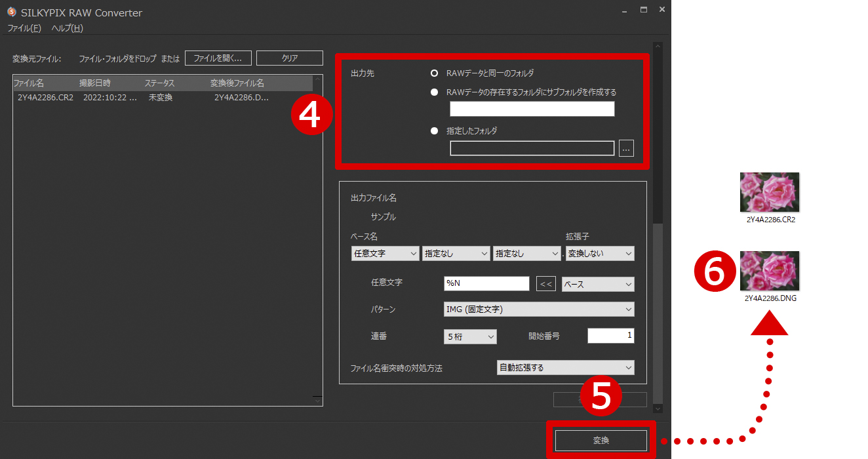Click the 2Y4A2286.CR2 rose thumbnail on the desktop
This screenshot has width=868, height=459.
(769, 192)
